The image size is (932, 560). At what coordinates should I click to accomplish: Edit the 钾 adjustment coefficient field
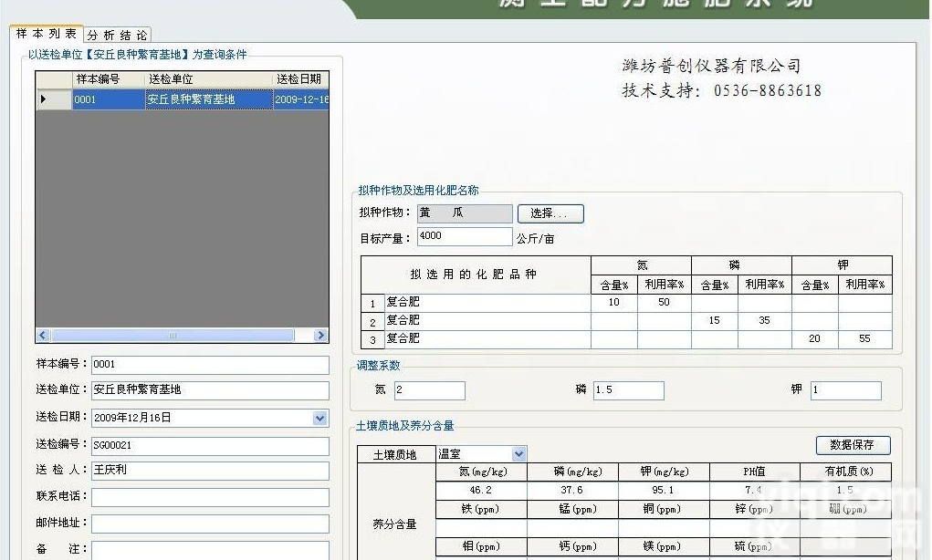tap(844, 390)
